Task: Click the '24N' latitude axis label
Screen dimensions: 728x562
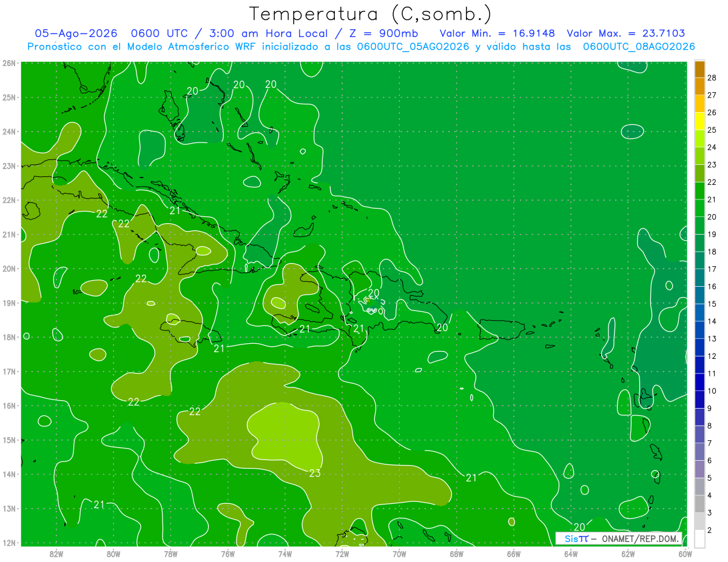Action: tap(8, 132)
